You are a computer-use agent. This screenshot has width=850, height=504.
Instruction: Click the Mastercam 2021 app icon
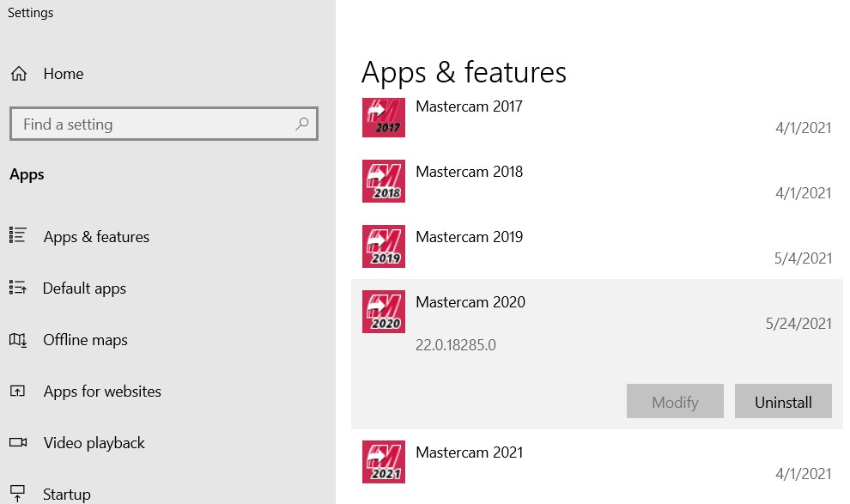384,462
